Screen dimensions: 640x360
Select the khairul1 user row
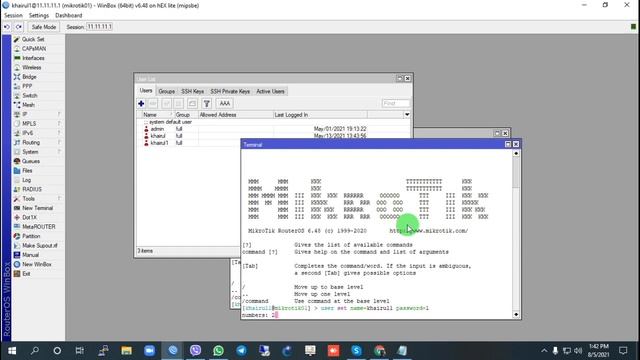click(x=189, y=143)
